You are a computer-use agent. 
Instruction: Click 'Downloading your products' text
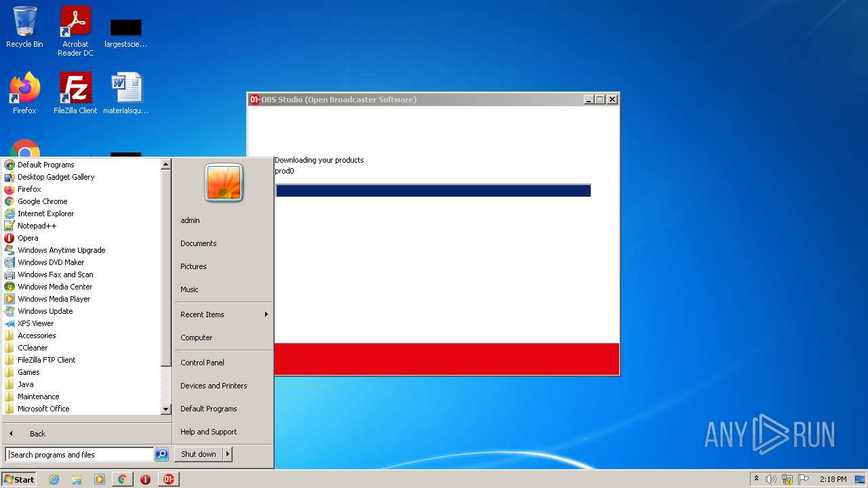pos(319,160)
